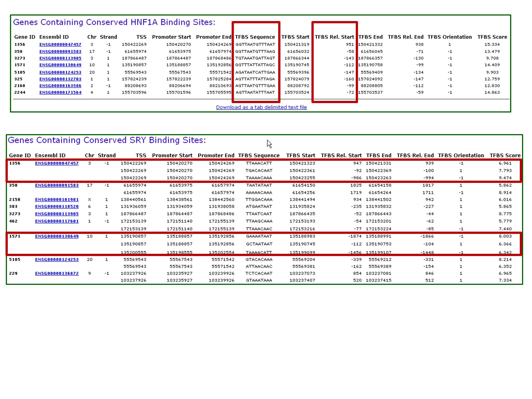
Task: Select SRY sequence TCTCACAAT
Action: tap(259, 273)
